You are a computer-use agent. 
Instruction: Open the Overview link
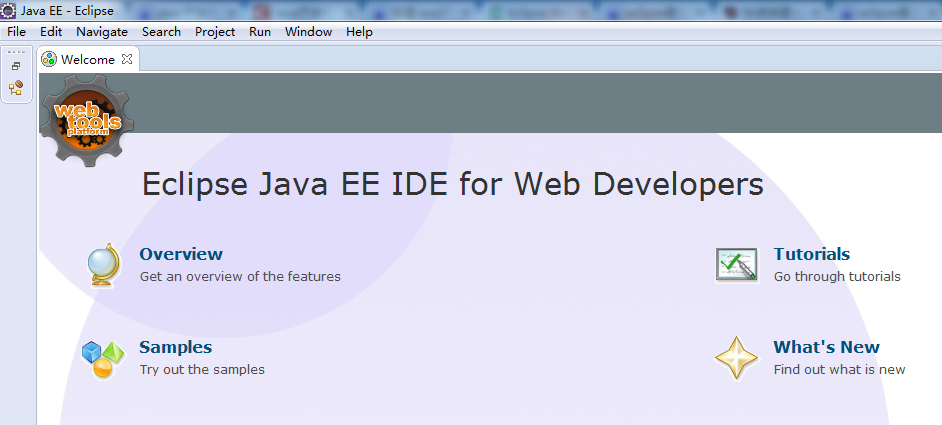point(181,254)
